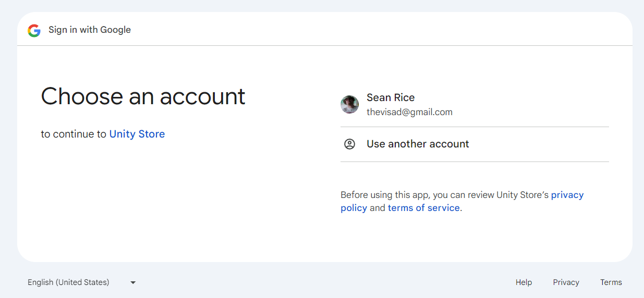Screen dimensions: 644x298
Task: Open the Privacy footer link
Action: (566, 282)
